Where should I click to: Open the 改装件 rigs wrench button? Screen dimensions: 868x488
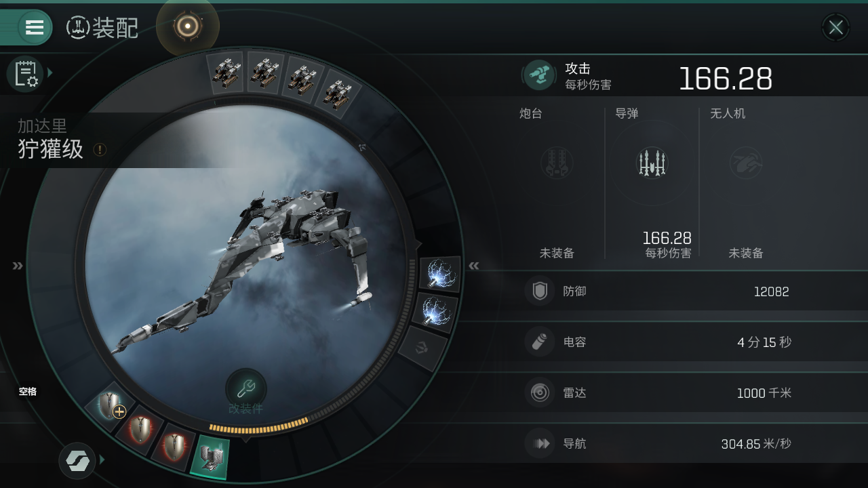click(245, 390)
